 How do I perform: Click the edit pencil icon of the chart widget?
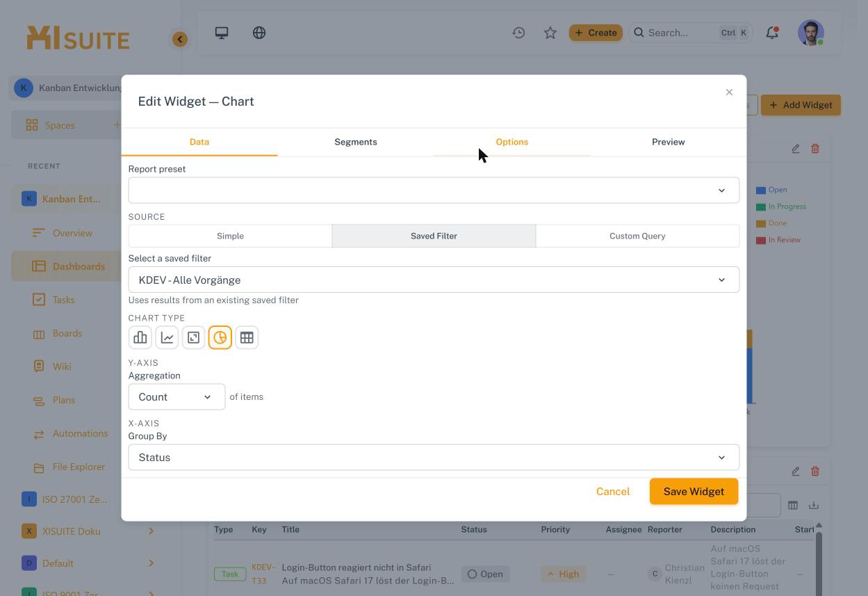[x=796, y=148]
